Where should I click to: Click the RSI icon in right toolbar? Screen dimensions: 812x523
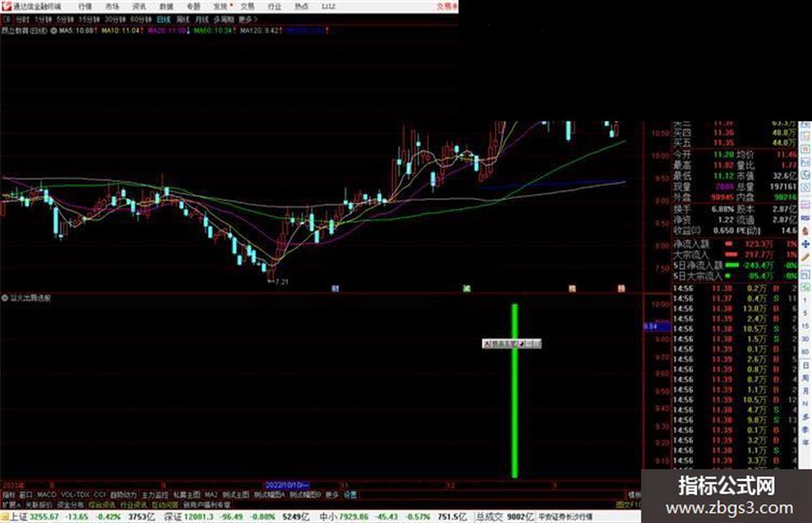[805, 218]
